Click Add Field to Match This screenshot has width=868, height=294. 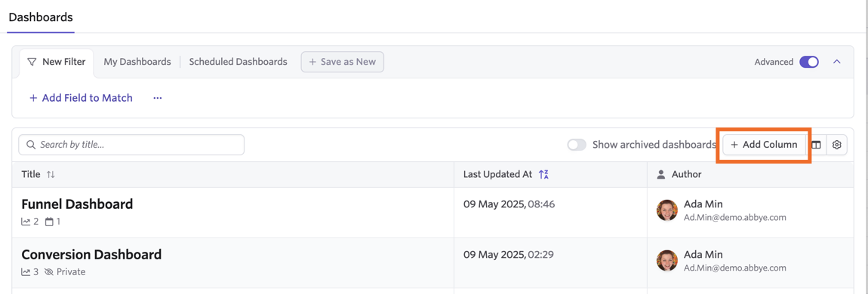(x=81, y=98)
